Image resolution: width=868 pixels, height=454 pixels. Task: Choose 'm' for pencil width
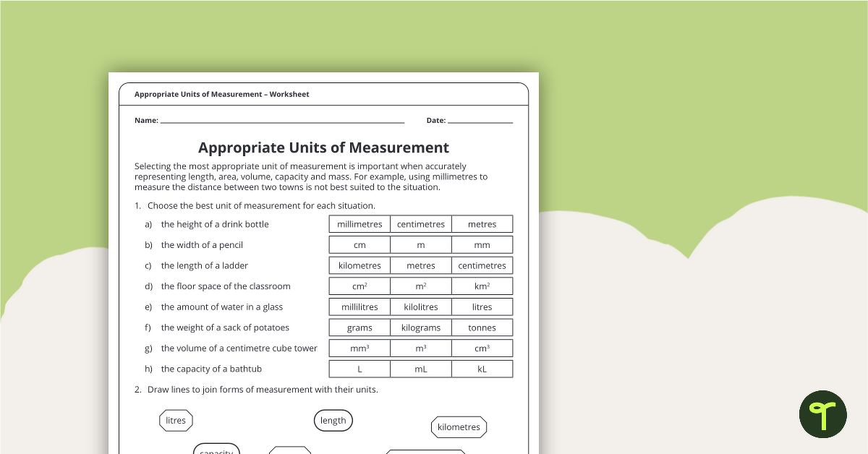tap(421, 245)
